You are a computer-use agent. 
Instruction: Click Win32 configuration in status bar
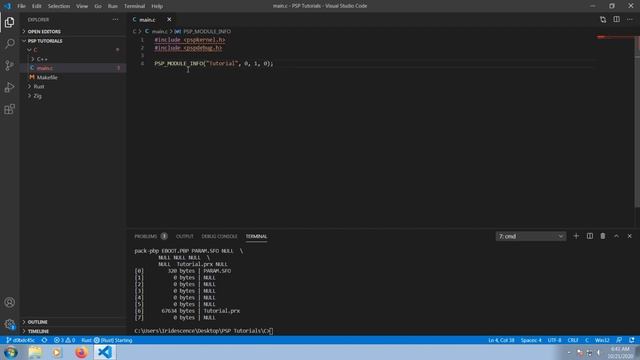[602, 340]
